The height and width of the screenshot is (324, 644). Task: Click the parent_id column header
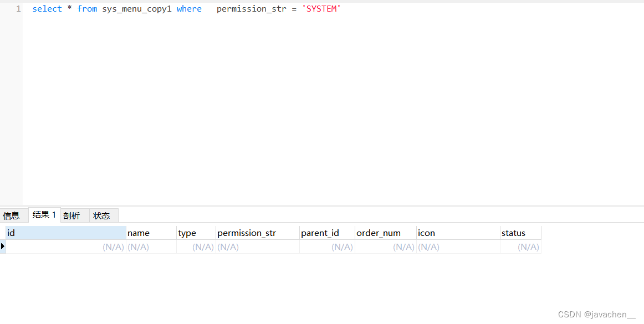point(320,233)
